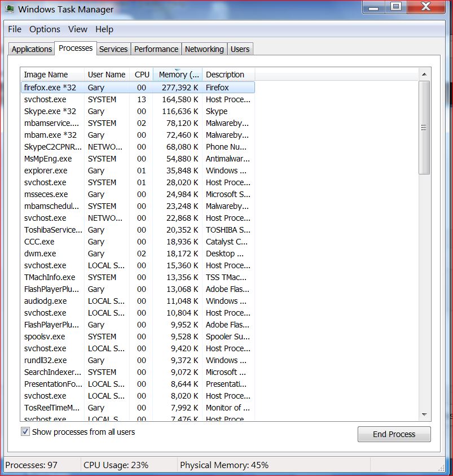The height and width of the screenshot is (476, 453).
Task: Click the Phone Nu... description cell
Action: tap(226, 147)
